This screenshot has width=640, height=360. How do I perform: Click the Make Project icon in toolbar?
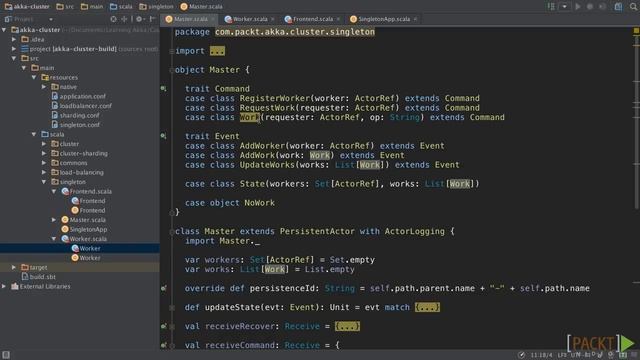tap(551, 7)
